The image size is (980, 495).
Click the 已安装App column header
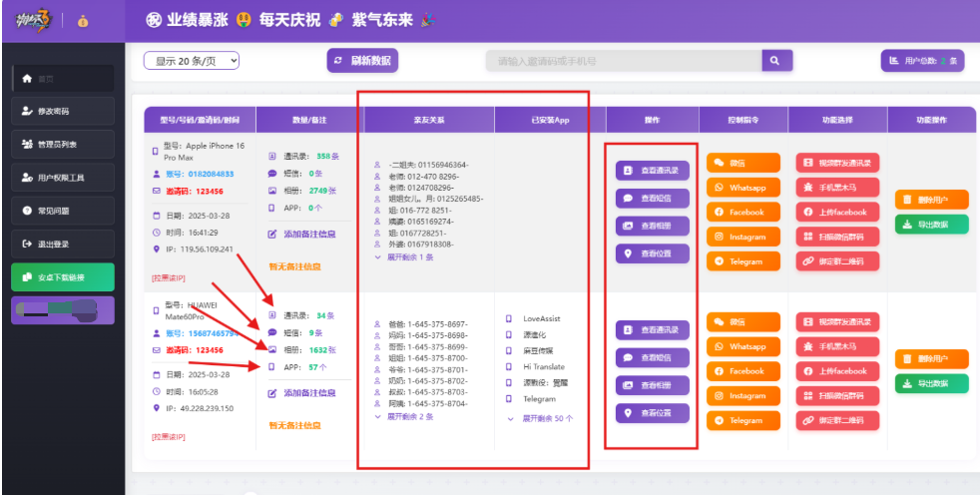[549, 120]
